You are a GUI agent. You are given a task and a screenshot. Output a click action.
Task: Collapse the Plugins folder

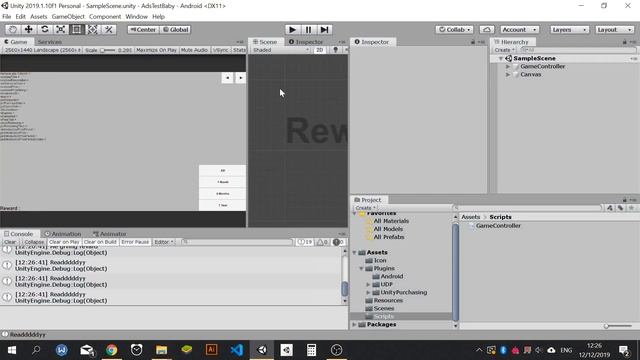[x=361, y=269]
